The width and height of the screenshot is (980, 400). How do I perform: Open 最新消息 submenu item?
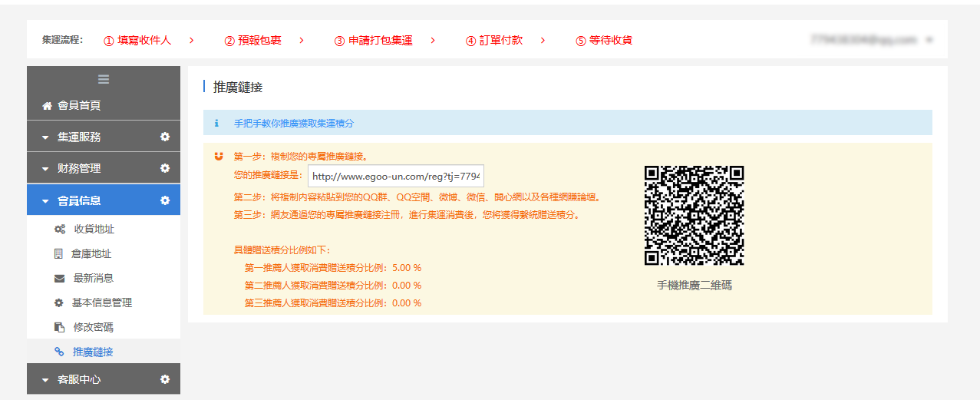pos(104,278)
